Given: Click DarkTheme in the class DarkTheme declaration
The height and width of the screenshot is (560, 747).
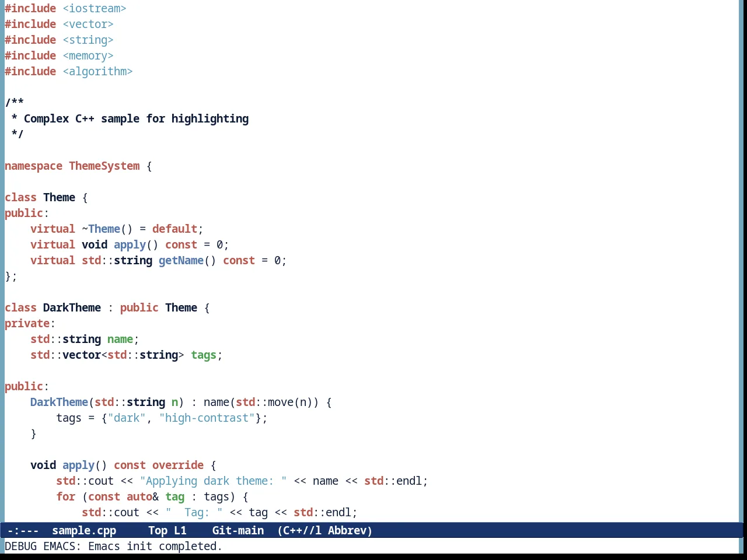Looking at the screenshot, I should point(72,307).
